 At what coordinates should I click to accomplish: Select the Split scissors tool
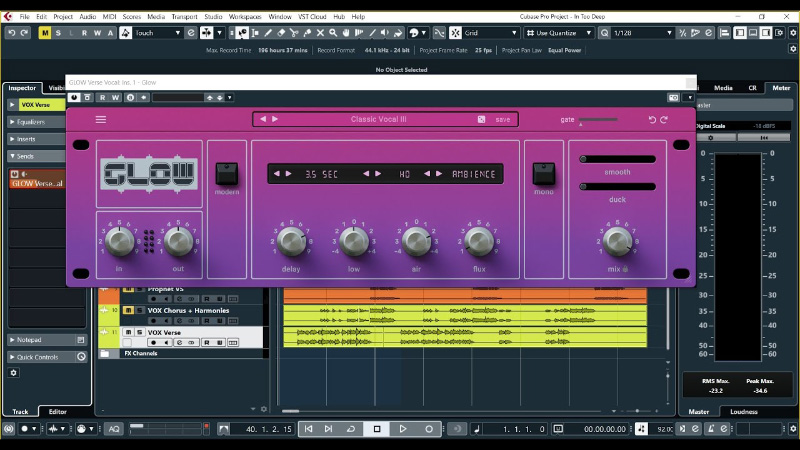(x=294, y=33)
